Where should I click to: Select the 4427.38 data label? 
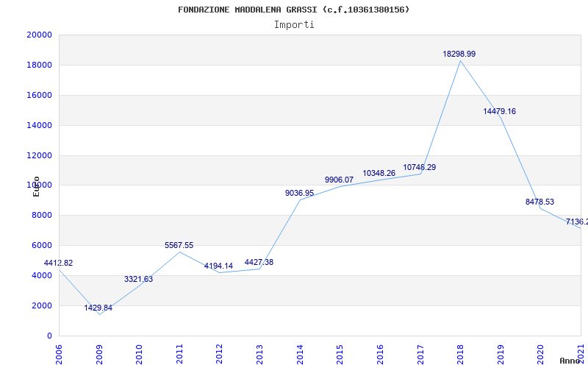coord(259,263)
